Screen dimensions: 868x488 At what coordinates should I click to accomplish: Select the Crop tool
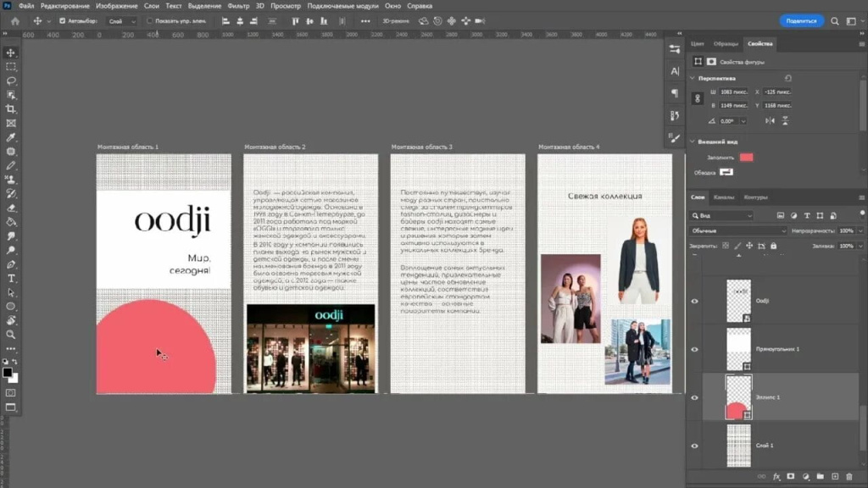click(10, 109)
